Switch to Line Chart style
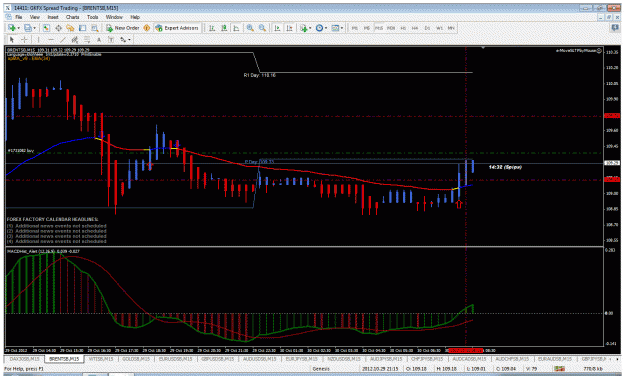The image size is (625, 376). 236,28
